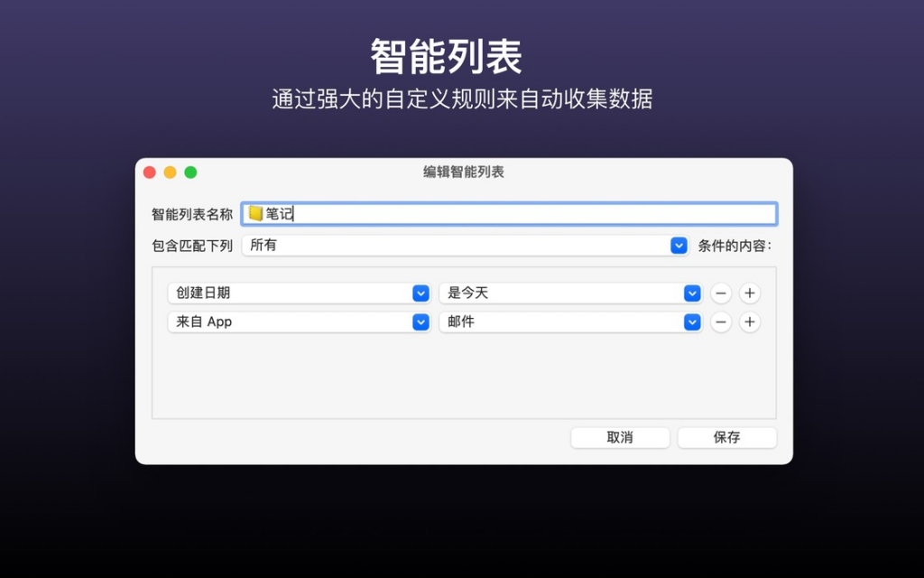Click the minus icon on the 来自 App row
924x578 pixels.
721,322
